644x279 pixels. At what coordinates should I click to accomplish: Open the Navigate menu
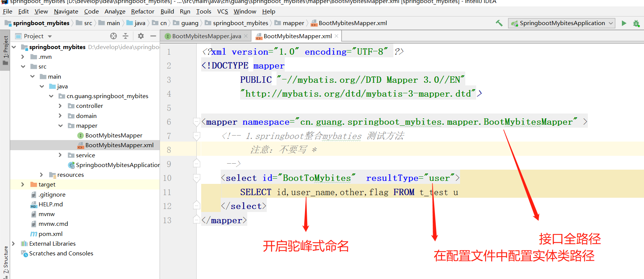coord(66,11)
